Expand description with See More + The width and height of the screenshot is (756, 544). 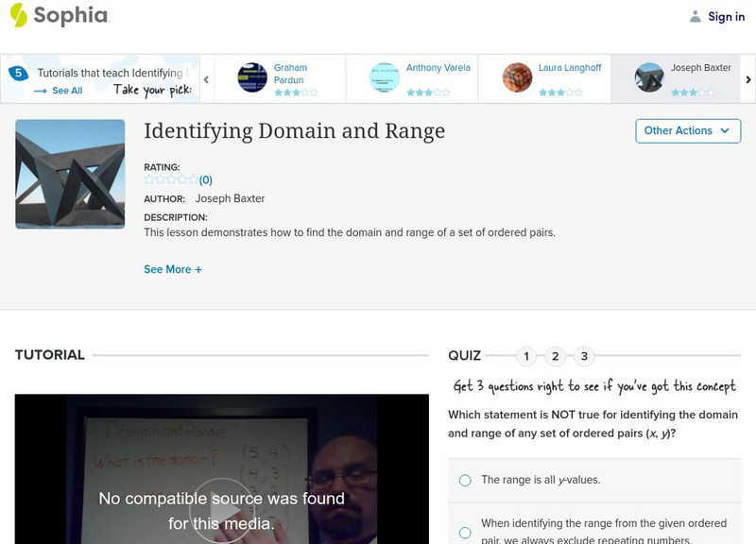coord(173,269)
